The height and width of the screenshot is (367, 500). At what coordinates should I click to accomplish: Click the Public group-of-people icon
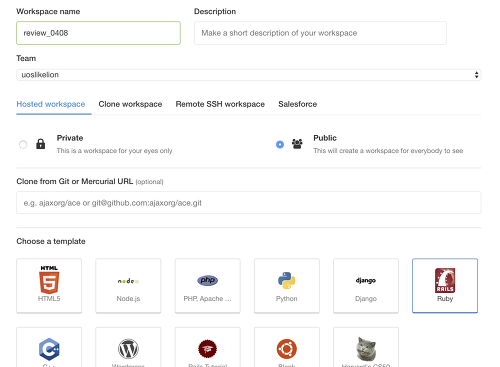click(297, 144)
